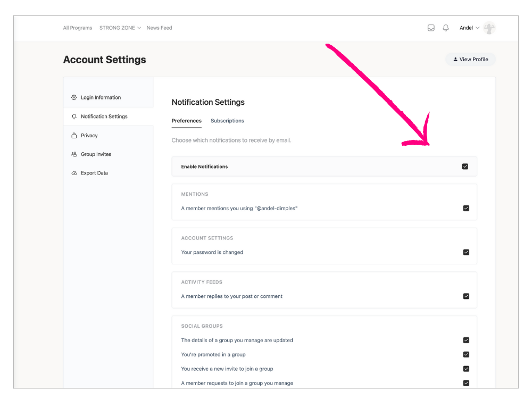
Task: Switch to the Subscriptions tab
Action: coord(227,121)
